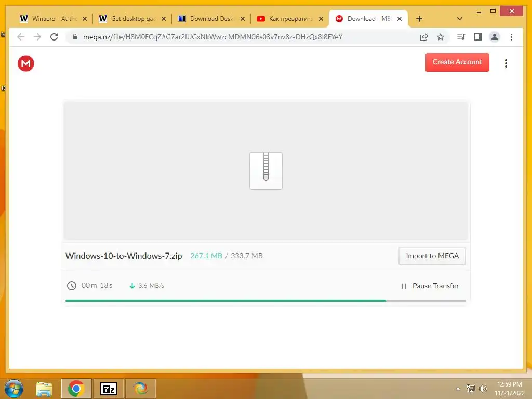532x399 pixels.
Task: Open the MEGA page three-dot menu
Action: click(x=506, y=63)
